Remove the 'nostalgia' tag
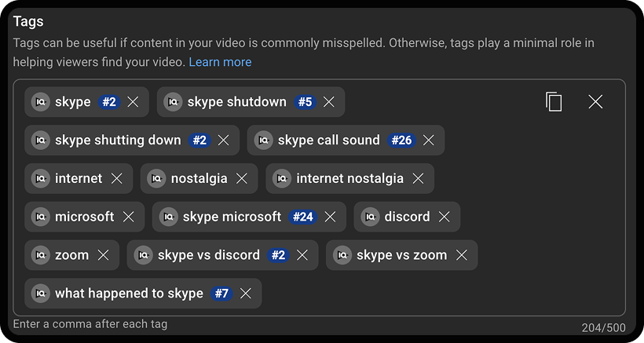Viewport: 644px width, 343px height. click(242, 178)
